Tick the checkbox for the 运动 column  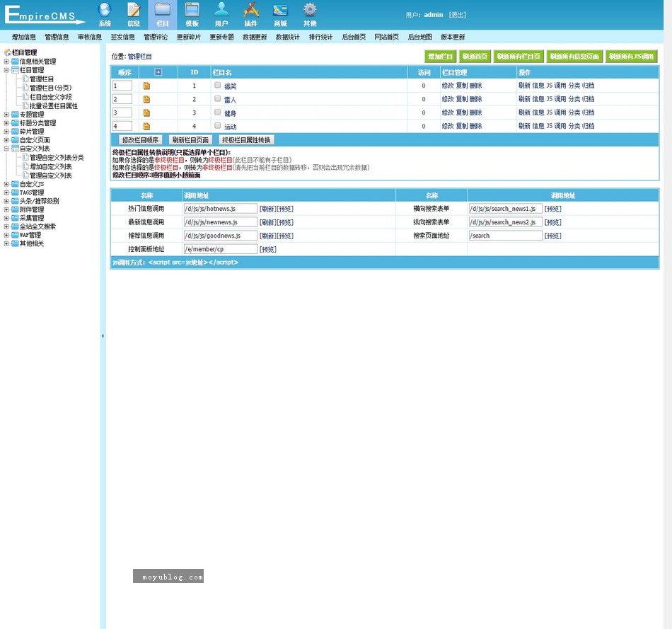[218, 126]
